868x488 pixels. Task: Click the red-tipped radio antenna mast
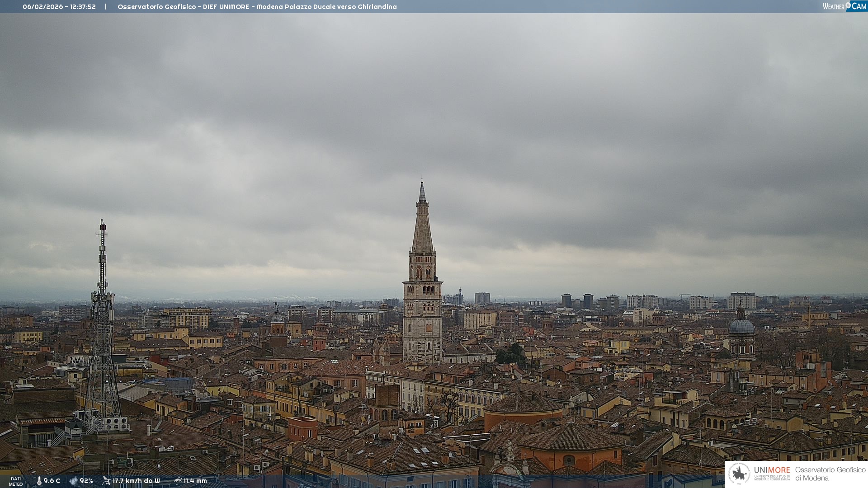coord(103,253)
